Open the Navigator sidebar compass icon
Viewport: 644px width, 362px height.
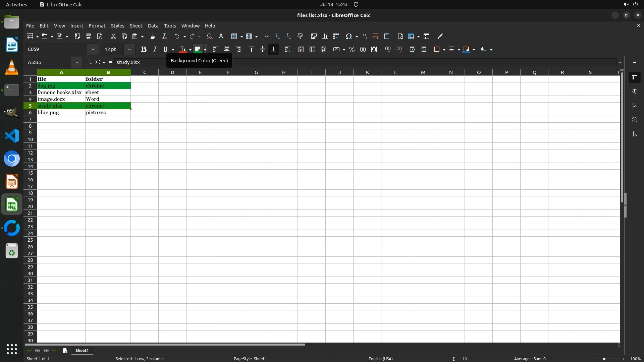[x=635, y=120]
